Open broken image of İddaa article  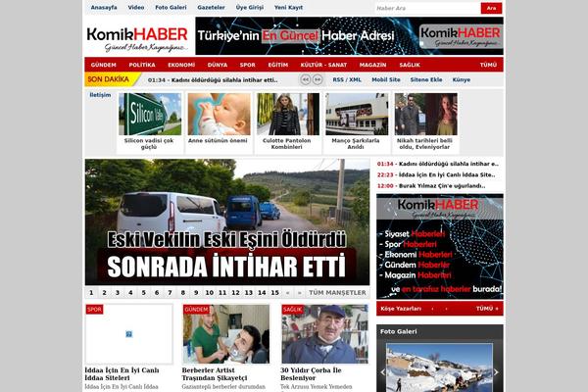click(x=129, y=334)
